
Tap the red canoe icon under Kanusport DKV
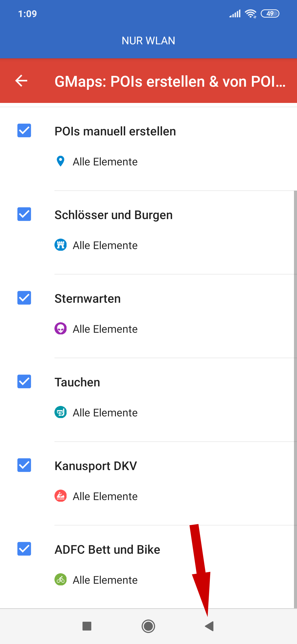(61, 496)
